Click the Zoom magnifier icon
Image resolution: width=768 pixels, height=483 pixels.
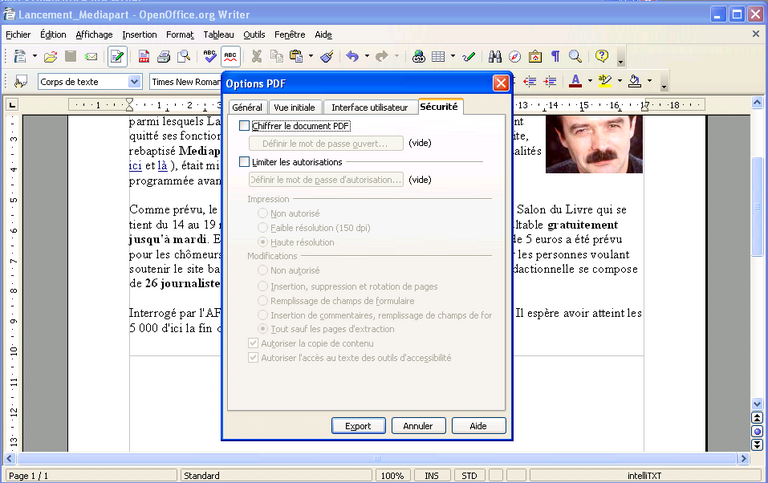(576, 57)
